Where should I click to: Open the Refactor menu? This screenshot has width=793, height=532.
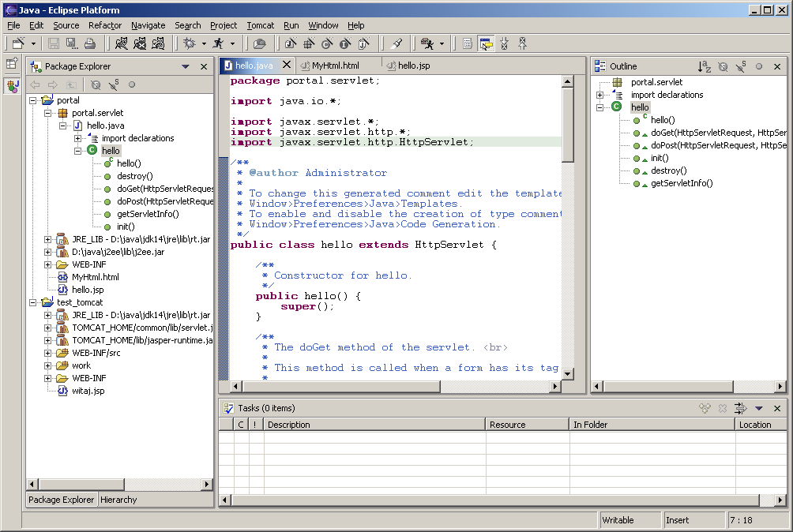click(x=105, y=25)
